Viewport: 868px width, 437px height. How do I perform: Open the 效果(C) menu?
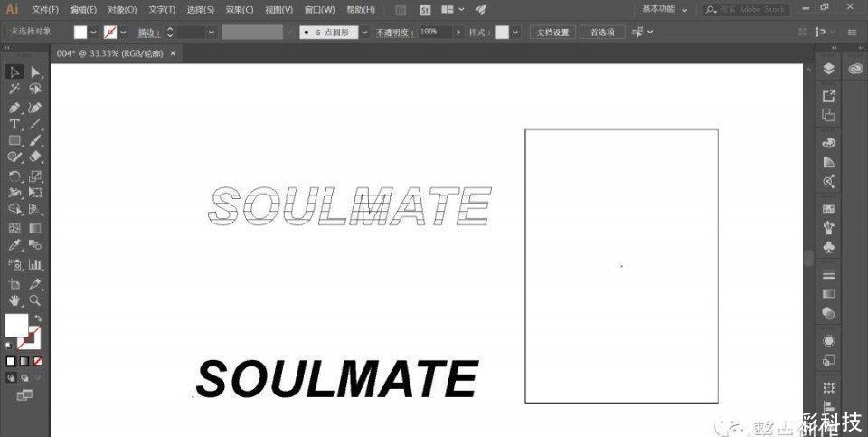pos(240,10)
